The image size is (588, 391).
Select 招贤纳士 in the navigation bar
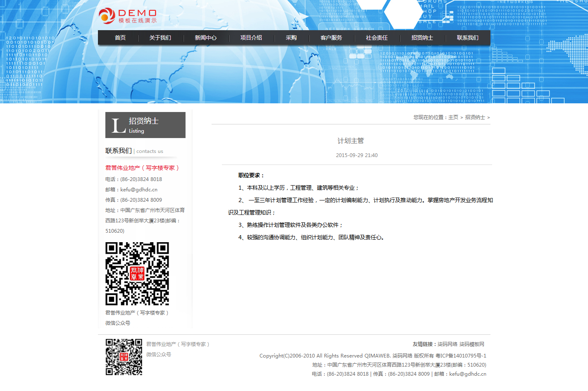point(422,38)
